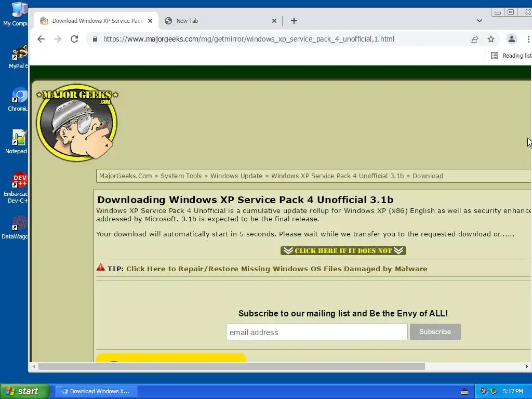
Task: Select Embarcadero Dev-C++ desktop icon
Action: [16, 188]
